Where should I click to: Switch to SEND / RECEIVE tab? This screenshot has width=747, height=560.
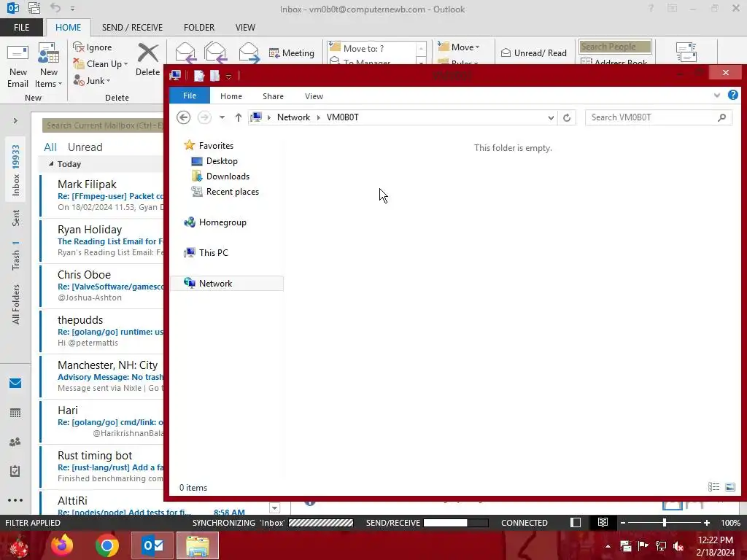pos(132,28)
